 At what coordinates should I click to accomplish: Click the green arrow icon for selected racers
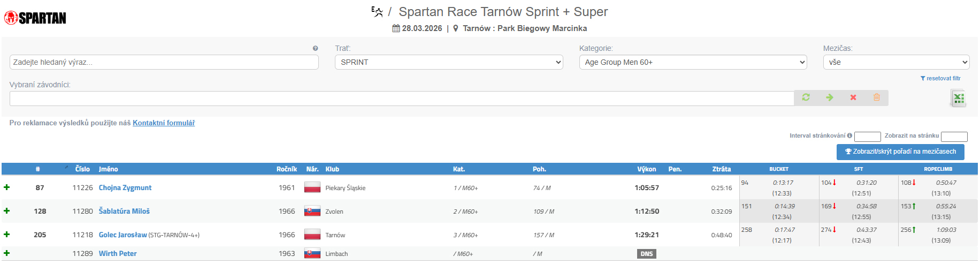click(x=829, y=97)
